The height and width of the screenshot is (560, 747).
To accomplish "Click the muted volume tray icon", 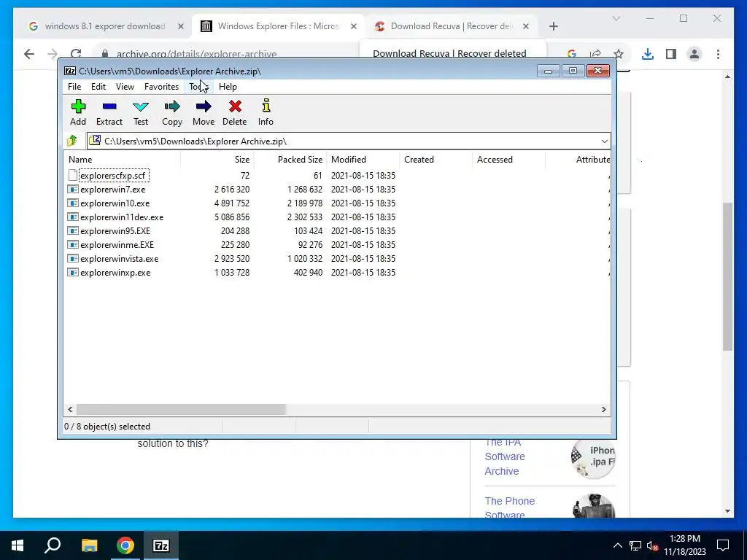I will point(653,545).
